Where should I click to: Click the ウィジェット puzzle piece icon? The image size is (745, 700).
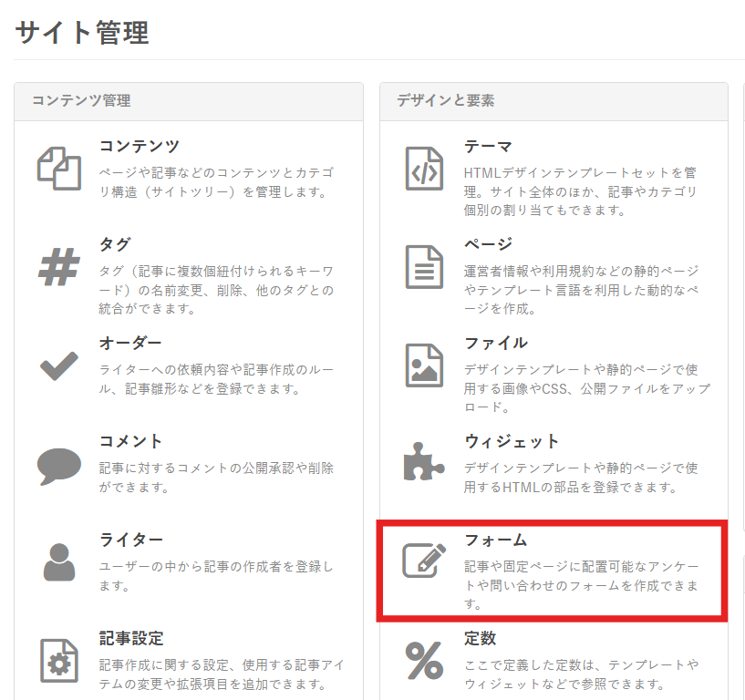tap(424, 463)
